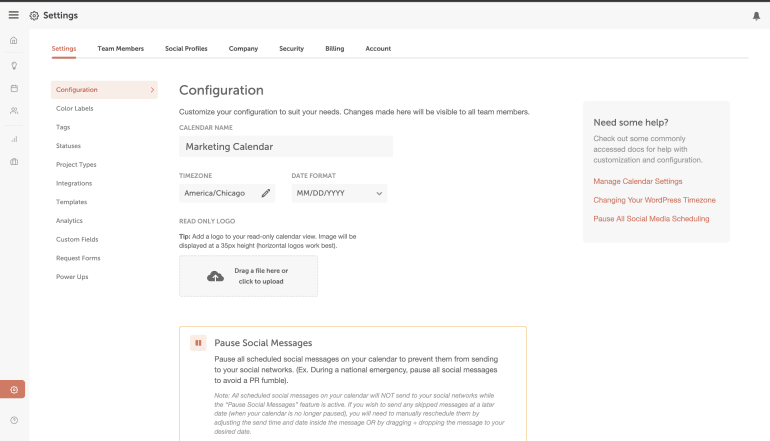Switch to the Team Members tab
This screenshot has width=770, height=441.
tap(120, 48)
